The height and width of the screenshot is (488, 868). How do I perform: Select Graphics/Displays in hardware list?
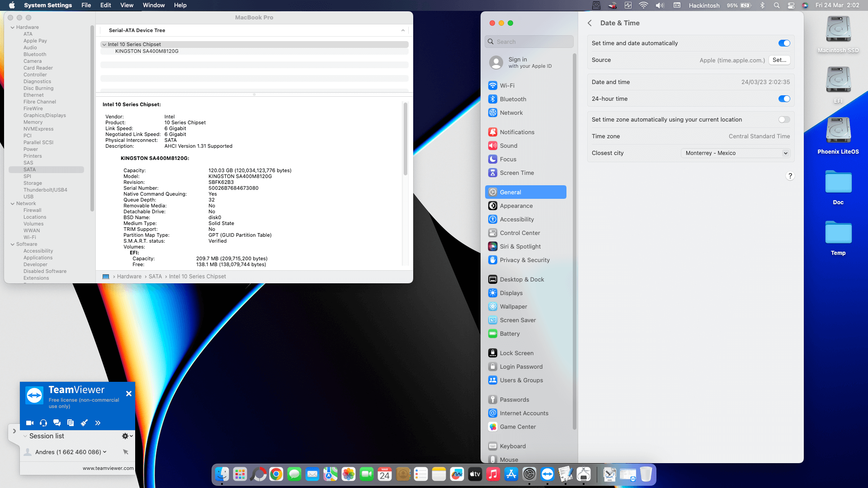click(x=45, y=115)
